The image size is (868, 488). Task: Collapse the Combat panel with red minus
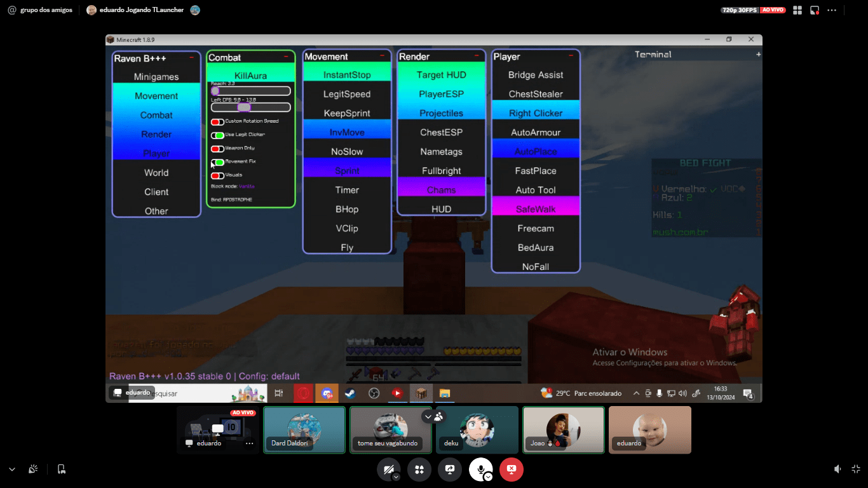click(x=287, y=57)
